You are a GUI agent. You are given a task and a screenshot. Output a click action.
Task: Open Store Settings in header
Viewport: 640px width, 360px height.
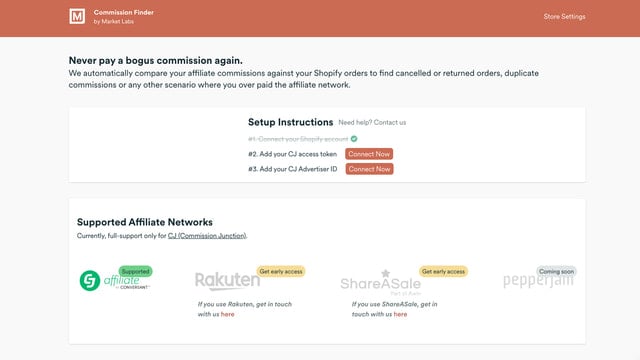[x=564, y=16]
